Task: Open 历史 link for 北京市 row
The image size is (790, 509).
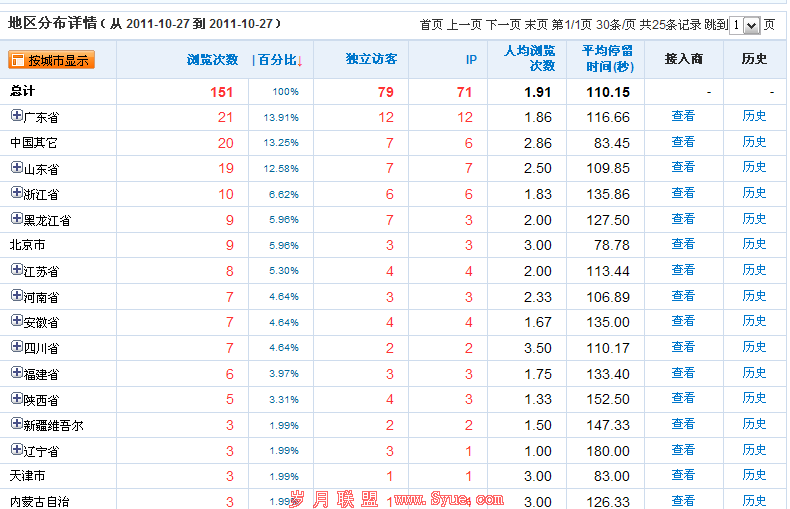Action: pyautogui.click(x=754, y=244)
